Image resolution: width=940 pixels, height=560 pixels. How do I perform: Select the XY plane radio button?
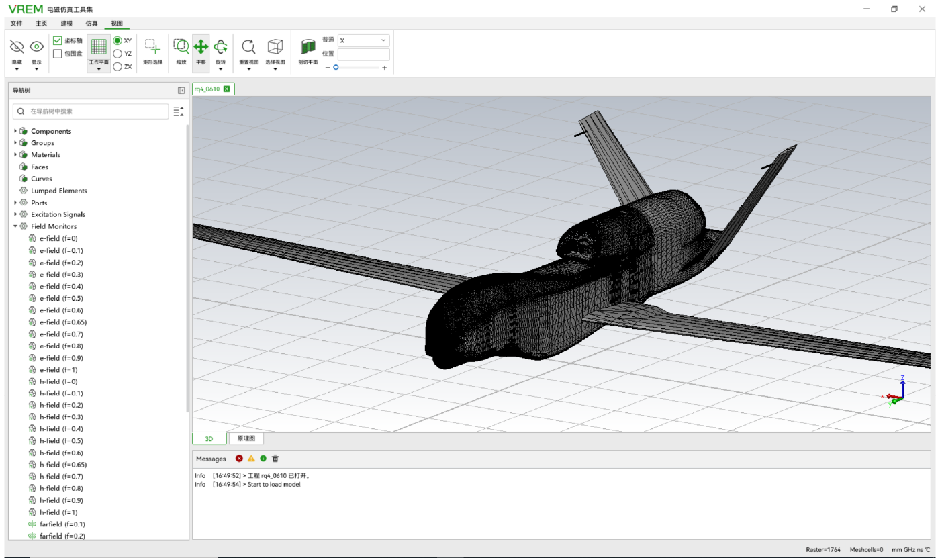(x=117, y=40)
